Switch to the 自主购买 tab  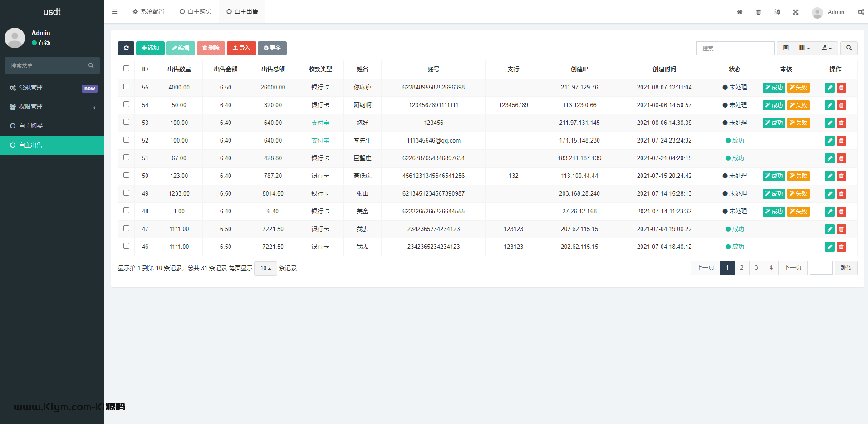[x=196, y=12]
